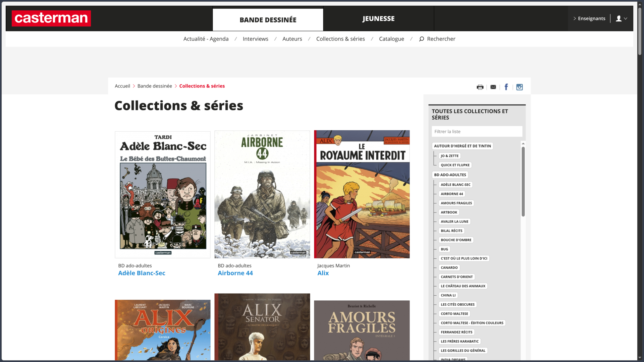This screenshot has width=644, height=362.
Task: Select Bouche d'Ombre in the list
Action: (456, 240)
